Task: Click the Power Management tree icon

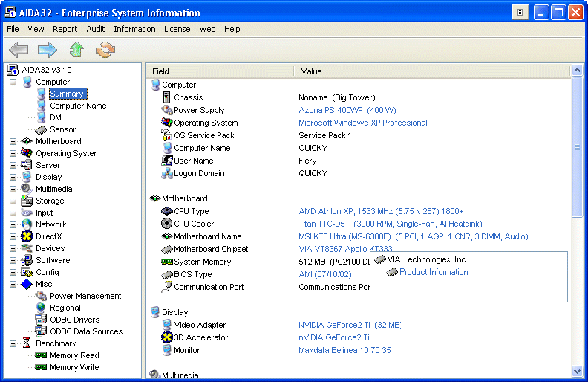Action: [x=41, y=296]
